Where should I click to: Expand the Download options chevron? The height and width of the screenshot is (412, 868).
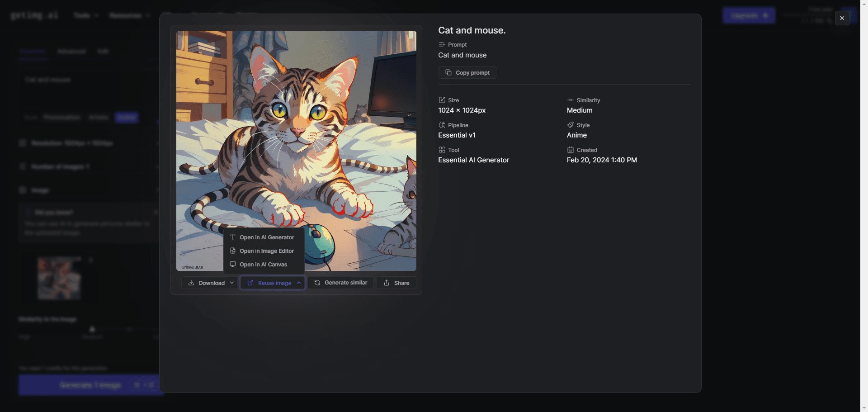point(232,283)
